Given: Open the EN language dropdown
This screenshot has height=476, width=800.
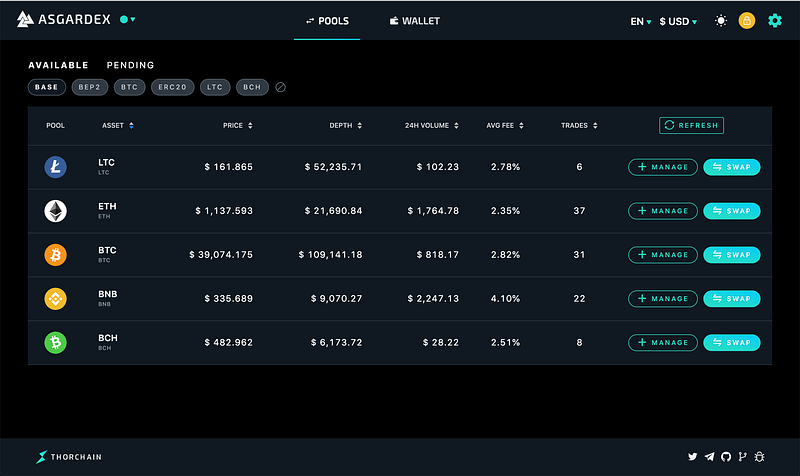Looking at the screenshot, I should point(641,21).
